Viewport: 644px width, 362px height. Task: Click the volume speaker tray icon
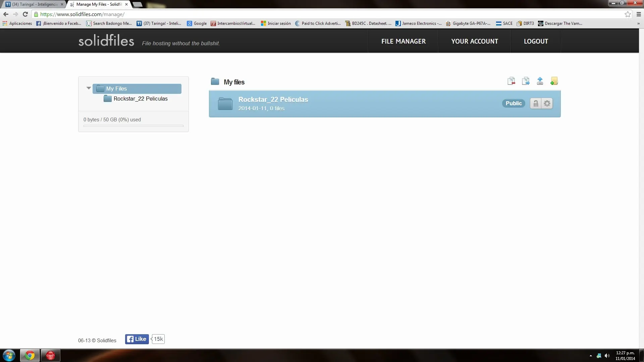point(607,356)
